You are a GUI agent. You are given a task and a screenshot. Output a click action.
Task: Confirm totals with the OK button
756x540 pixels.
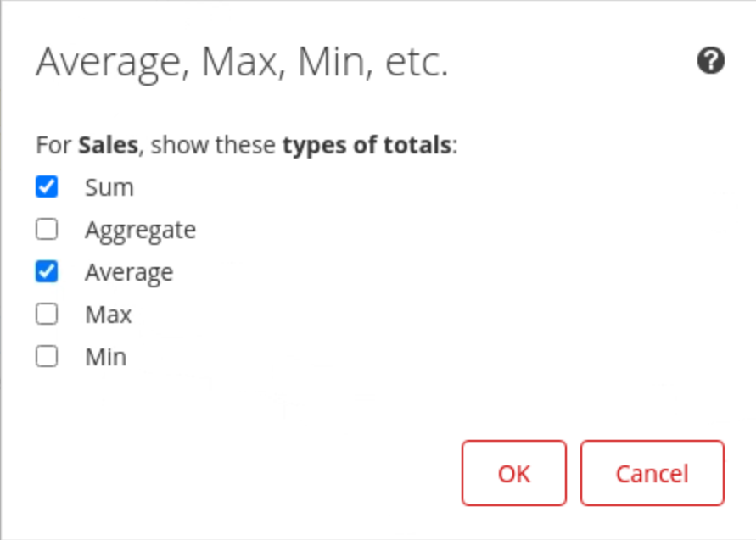514,473
